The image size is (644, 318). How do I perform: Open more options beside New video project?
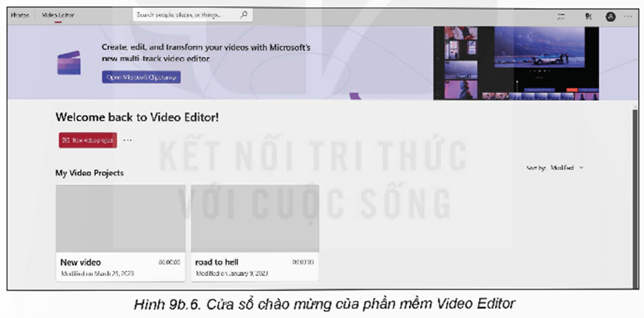[x=127, y=140]
